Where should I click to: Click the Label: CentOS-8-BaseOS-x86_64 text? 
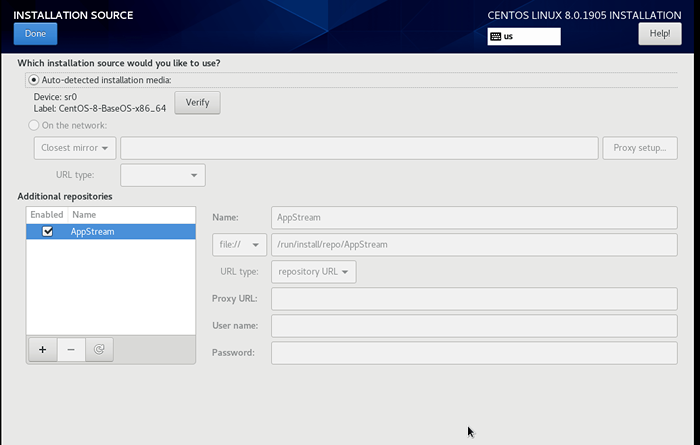[x=100, y=108]
